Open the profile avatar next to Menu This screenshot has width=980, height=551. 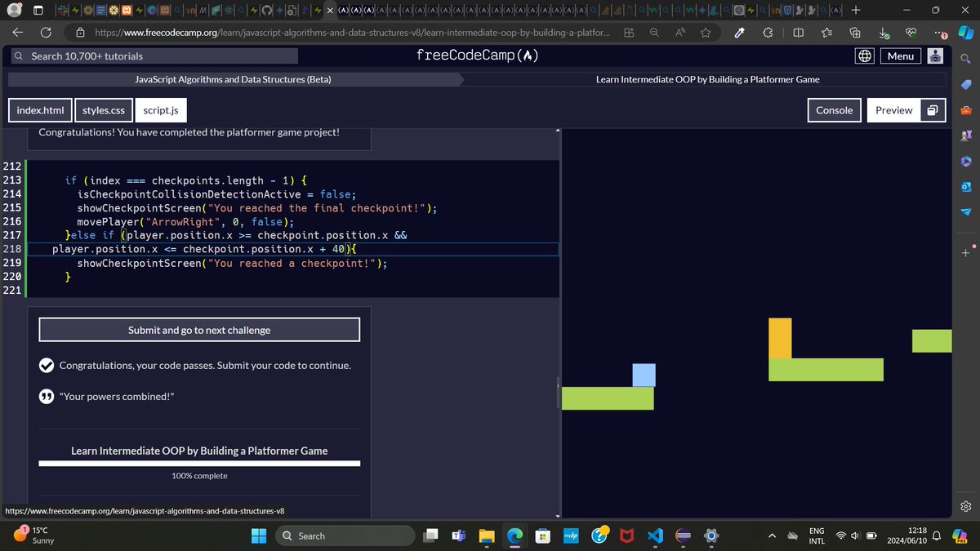(937, 56)
